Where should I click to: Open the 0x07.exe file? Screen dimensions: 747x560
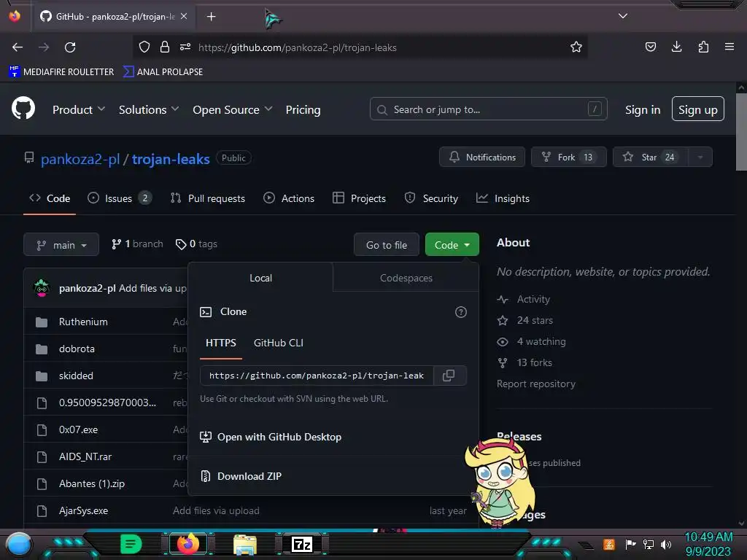point(79,429)
